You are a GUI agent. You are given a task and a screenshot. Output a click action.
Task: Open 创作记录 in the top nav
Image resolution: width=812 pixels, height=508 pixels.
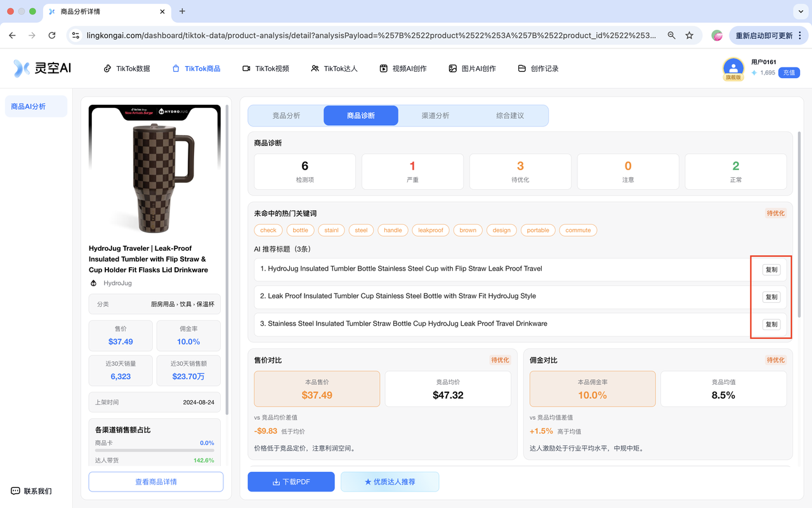(x=539, y=69)
